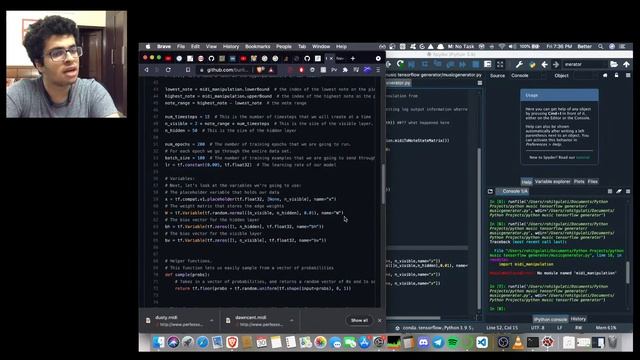
Task: Maximize current pane icon in Spyder
Action: pos(488,64)
